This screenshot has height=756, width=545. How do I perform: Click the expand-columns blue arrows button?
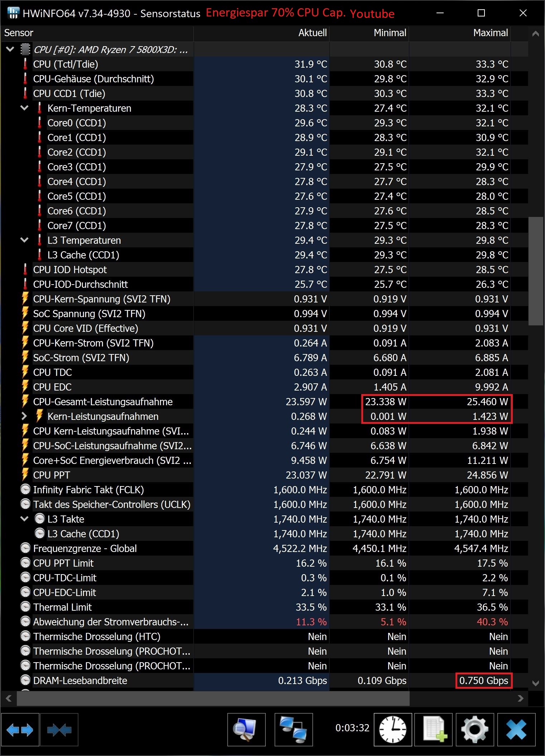point(20,730)
